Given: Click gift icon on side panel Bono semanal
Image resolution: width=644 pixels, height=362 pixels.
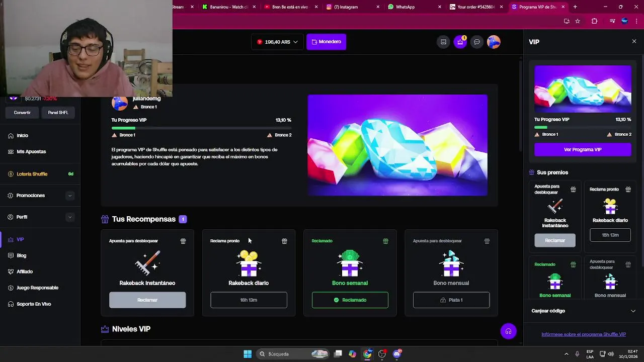Looking at the screenshot, I should [573, 264].
